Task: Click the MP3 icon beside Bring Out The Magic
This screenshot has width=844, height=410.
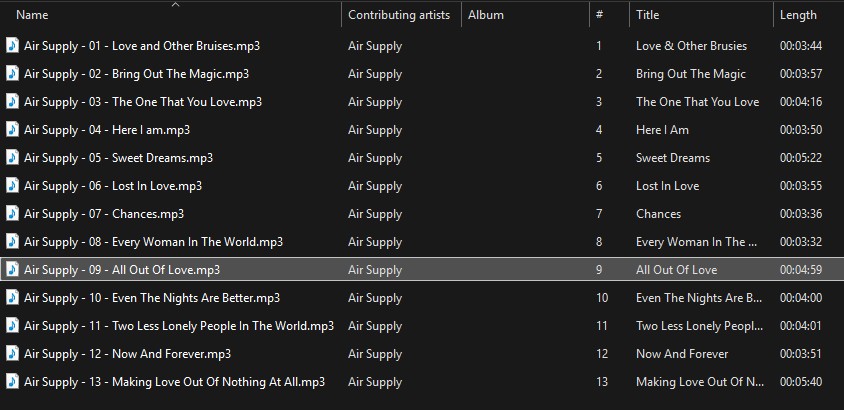Action: click(12, 73)
